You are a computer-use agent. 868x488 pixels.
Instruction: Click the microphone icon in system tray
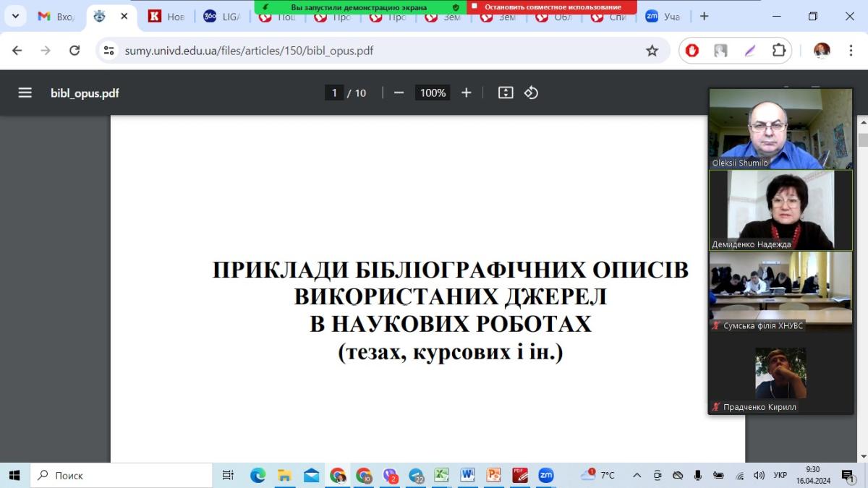698,475
